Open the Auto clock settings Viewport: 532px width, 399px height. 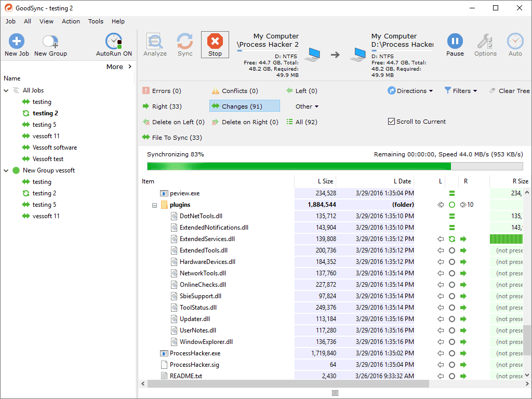515,42
